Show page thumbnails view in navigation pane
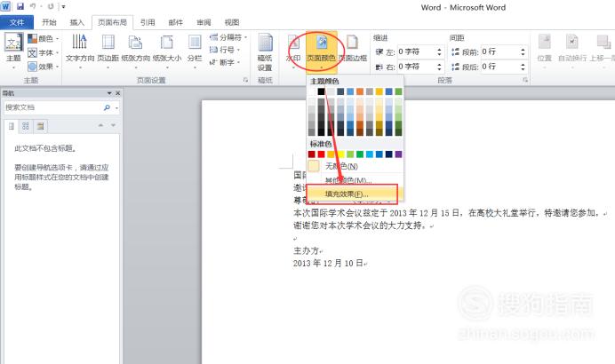Image resolution: width=615 pixels, height=364 pixels. [x=26, y=126]
